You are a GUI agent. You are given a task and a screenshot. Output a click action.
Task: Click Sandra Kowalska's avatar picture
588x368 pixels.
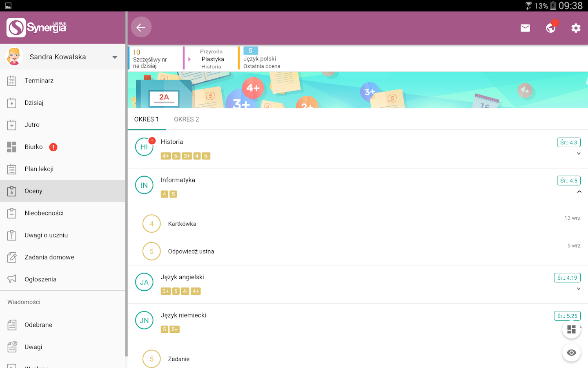[x=14, y=56]
